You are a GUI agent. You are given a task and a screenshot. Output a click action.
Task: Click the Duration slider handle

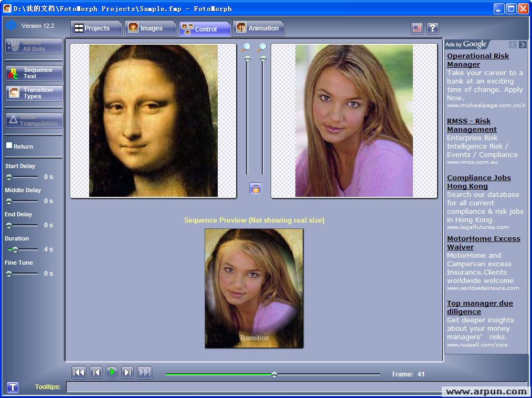tap(15, 249)
